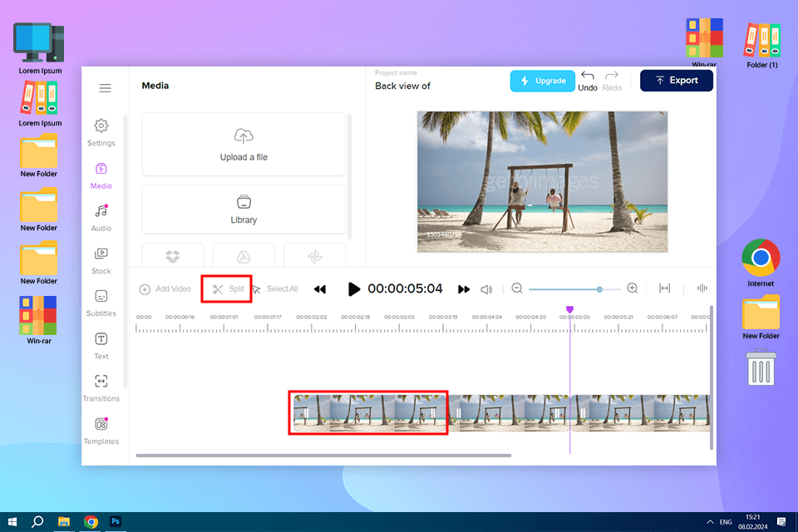Open Chrome from the taskbar
The width and height of the screenshot is (798, 532).
[91, 522]
